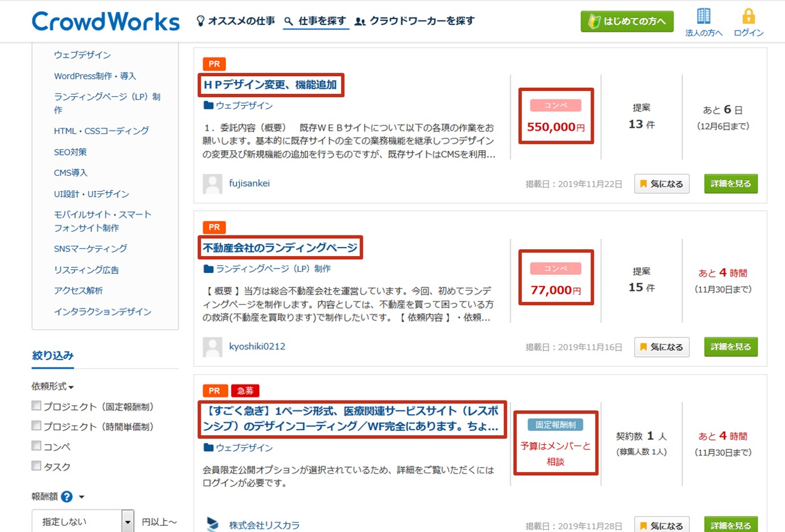The image size is (785, 532).
Task: Open the 指定しない minimum price dropdown
Action: coord(83,522)
